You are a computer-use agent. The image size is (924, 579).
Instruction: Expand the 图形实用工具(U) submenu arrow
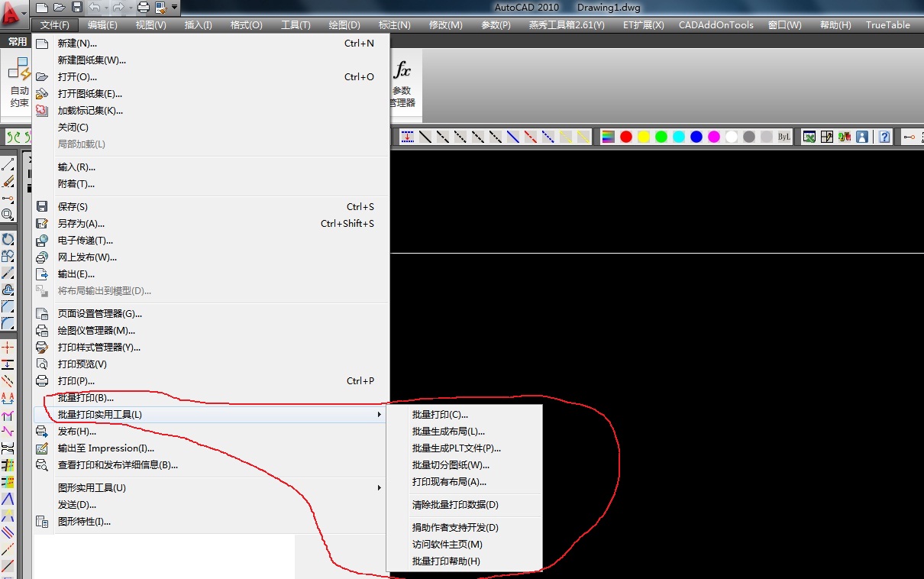(380, 488)
